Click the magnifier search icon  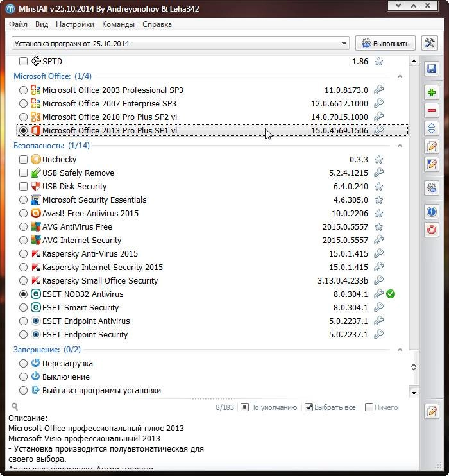15,407
